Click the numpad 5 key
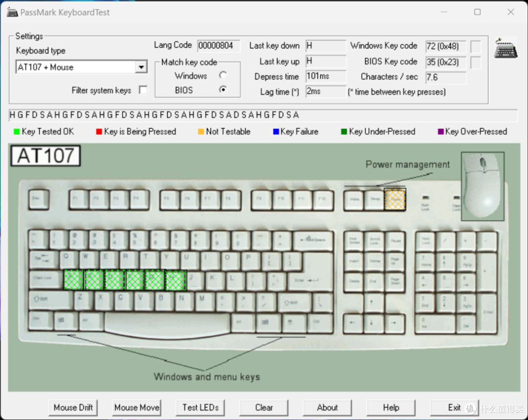The image size is (528, 420). coord(446,281)
